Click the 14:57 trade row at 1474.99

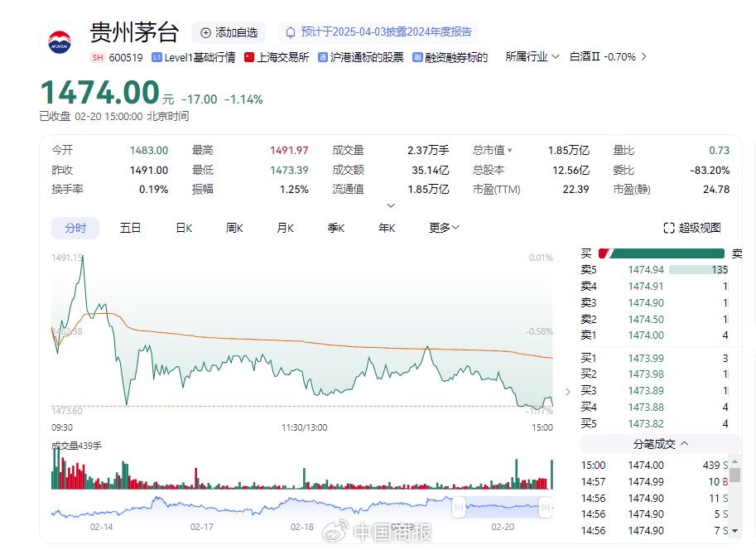tap(654, 481)
